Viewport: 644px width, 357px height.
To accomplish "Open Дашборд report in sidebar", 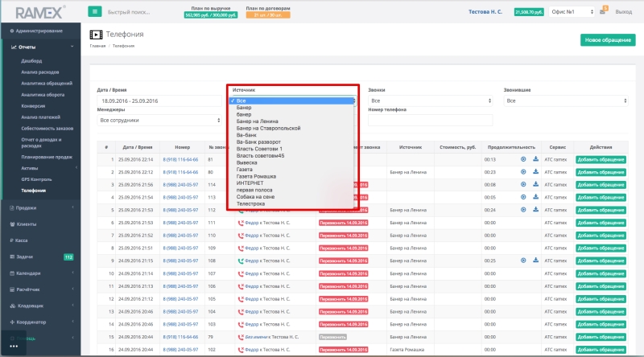I will pyautogui.click(x=31, y=61).
